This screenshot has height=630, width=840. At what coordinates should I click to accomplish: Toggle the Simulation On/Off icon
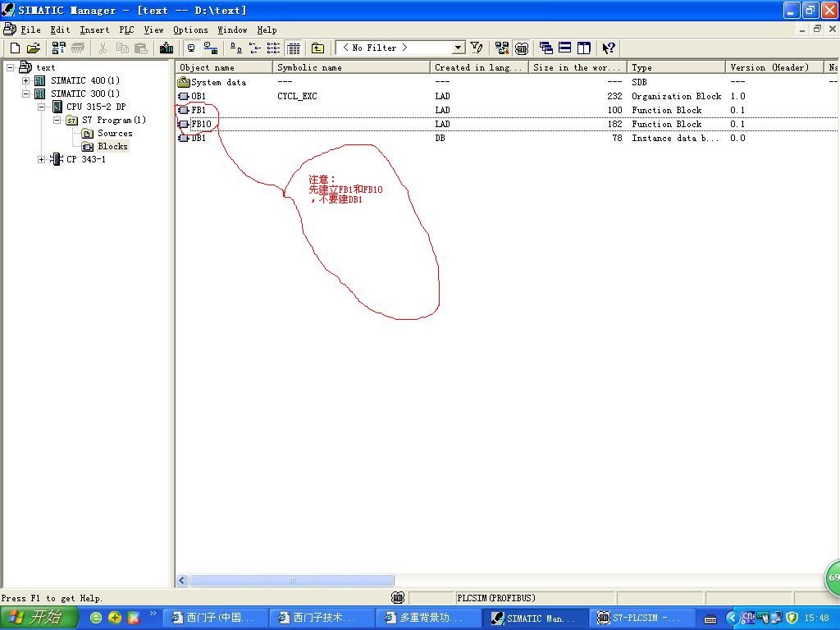(521, 48)
